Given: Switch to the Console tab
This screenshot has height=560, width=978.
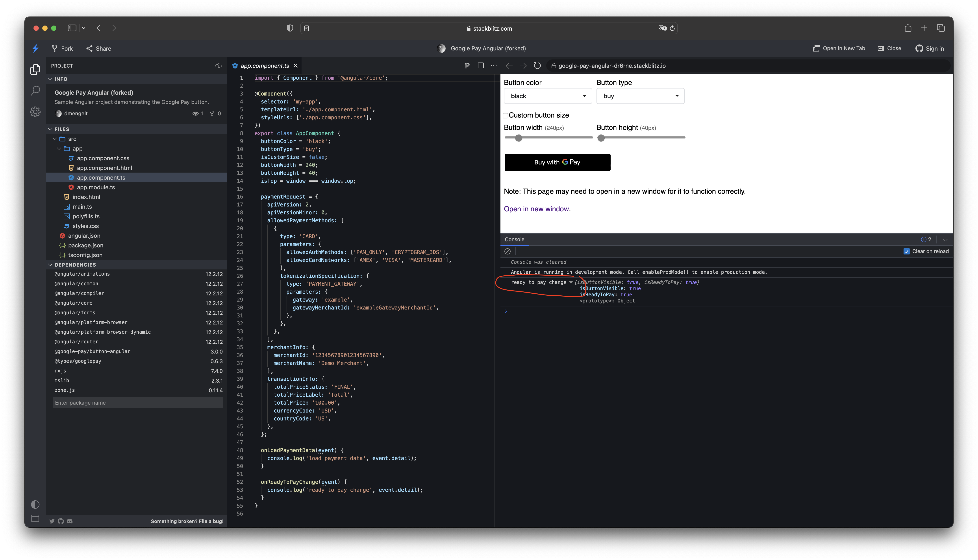Looking at the screenshot, I should [x=514, y=239].
